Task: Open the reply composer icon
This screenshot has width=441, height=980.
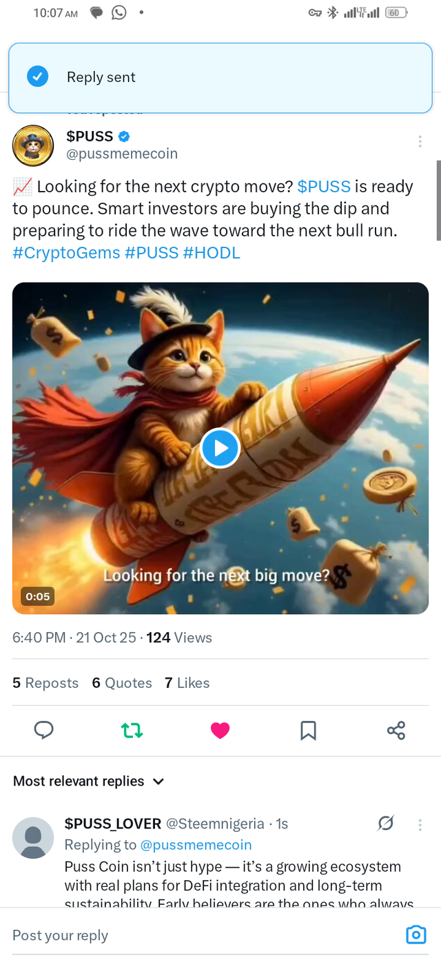Action: coord(43,730)
